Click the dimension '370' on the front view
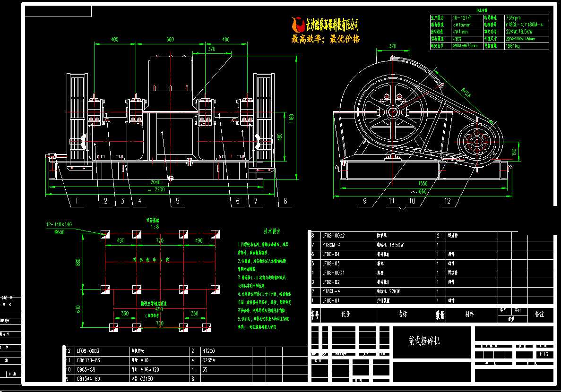This screenshot has width=561, height=392. (212, 49)
